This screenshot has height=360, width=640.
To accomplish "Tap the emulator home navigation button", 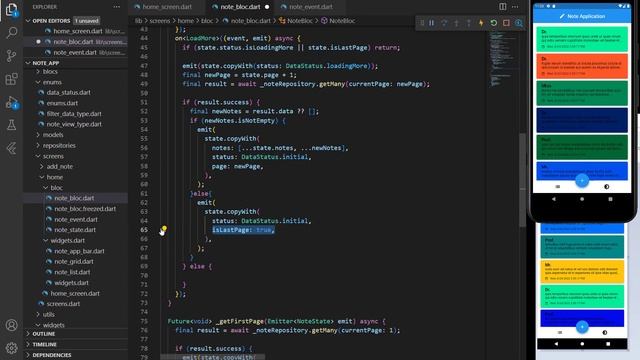I will 582,199.
